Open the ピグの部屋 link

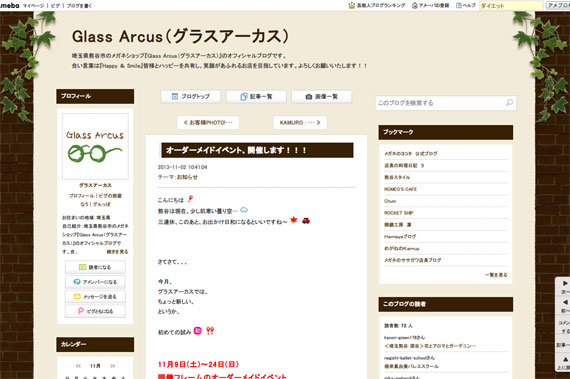[x=110, y=195]
